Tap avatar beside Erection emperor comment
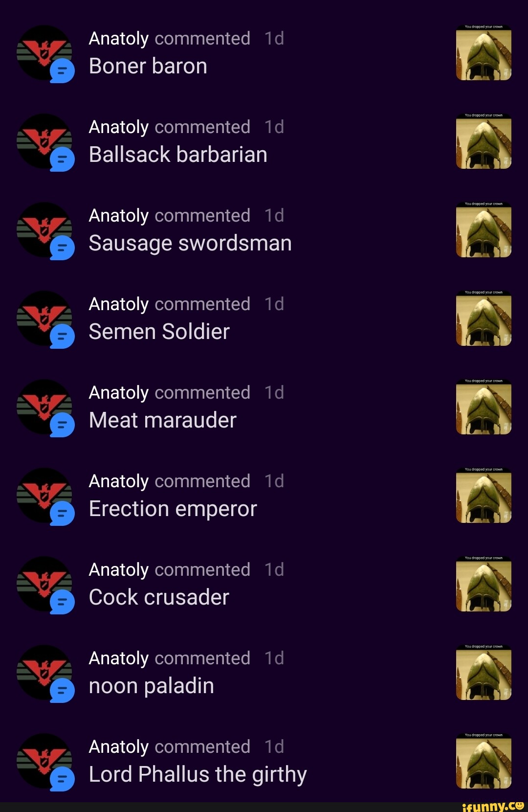 point(44,496)
